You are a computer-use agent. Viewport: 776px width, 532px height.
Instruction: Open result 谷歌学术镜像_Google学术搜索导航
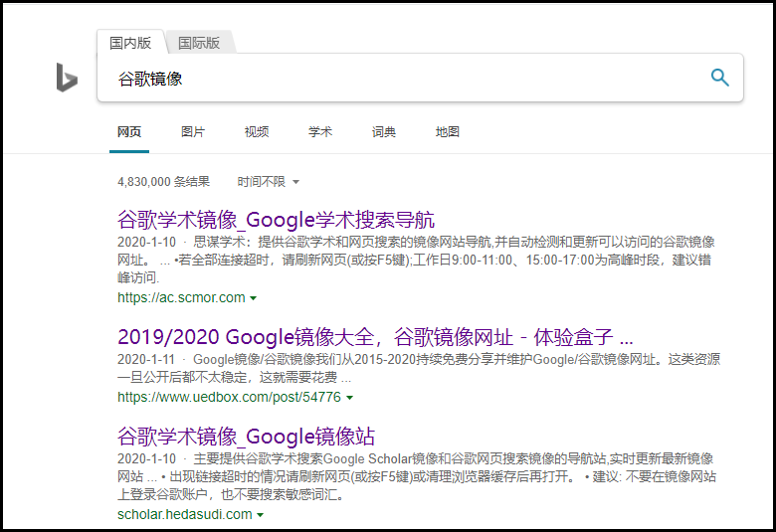pyautogui.click(x=276, y=220)
